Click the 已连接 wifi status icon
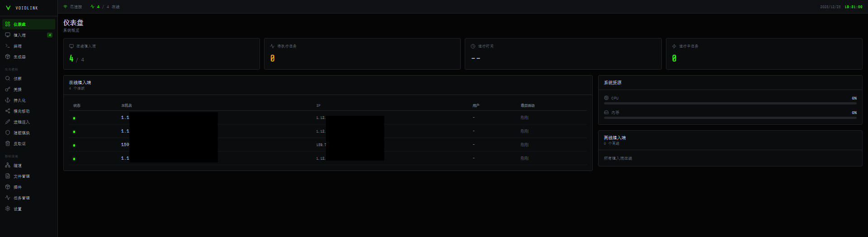 point(66,7)
